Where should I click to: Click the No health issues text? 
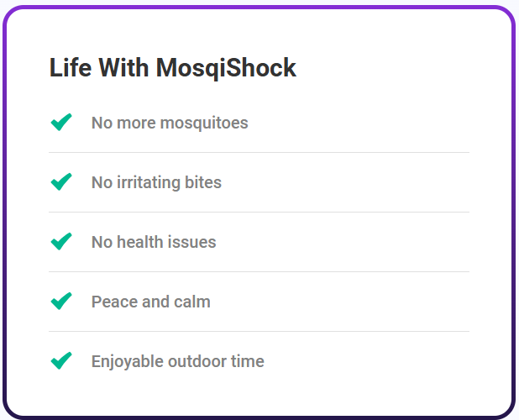click(x=154, y=242)
